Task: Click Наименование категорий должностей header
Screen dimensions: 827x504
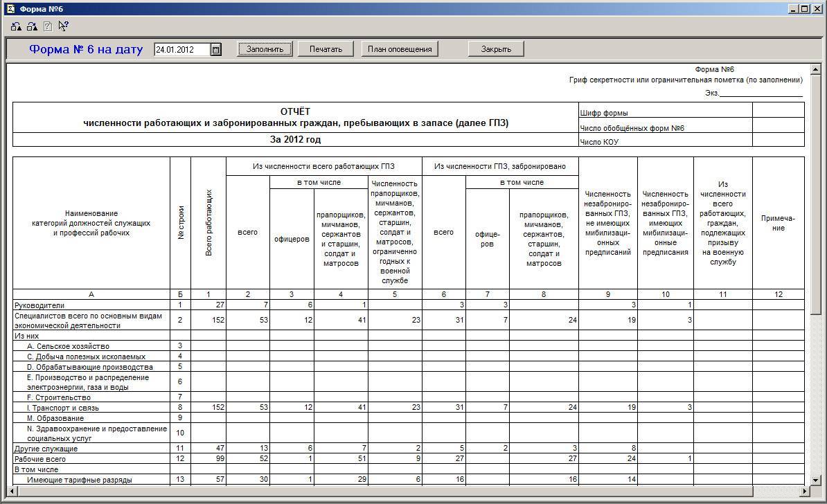Action: [91, 223]
